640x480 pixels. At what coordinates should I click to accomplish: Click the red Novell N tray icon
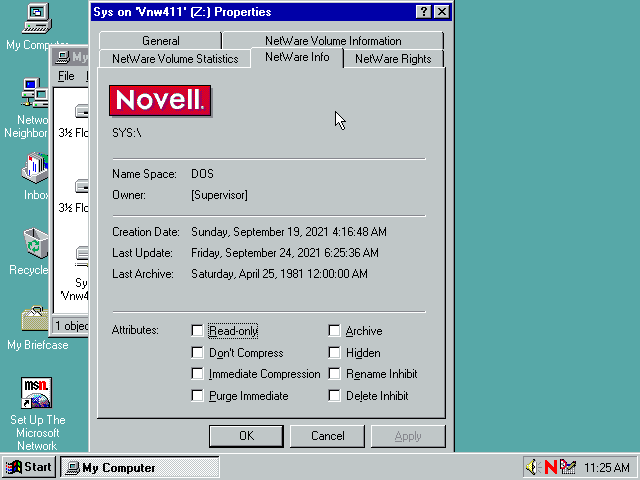[551, 467]
